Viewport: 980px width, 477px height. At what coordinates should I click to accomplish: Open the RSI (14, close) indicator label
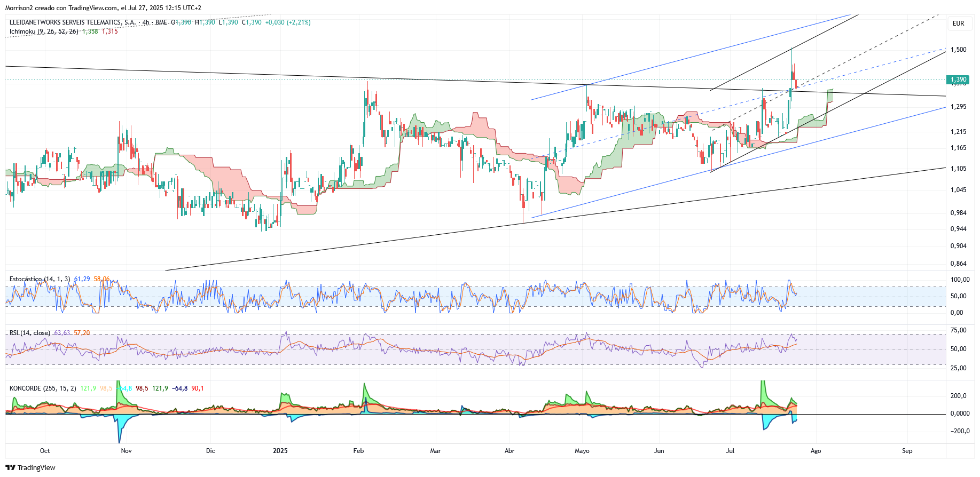point(30,333)
